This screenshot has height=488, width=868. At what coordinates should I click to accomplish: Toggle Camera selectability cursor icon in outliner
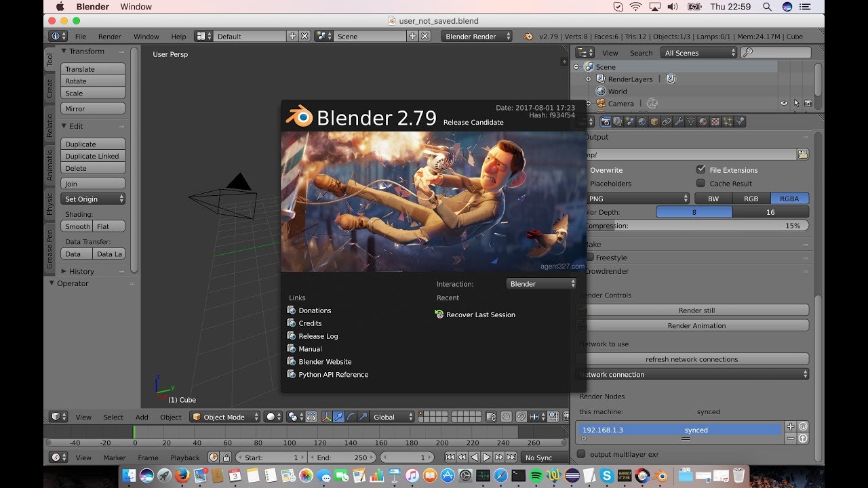796,103
